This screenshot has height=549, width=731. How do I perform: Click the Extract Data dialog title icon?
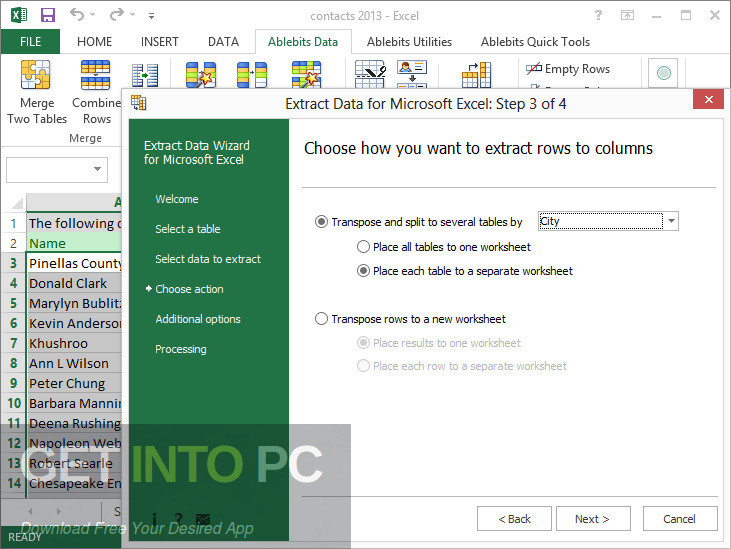click(138, 103)
